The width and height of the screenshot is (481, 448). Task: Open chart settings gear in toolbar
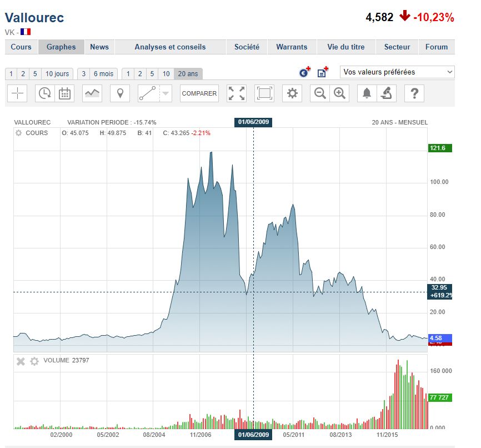292,93
